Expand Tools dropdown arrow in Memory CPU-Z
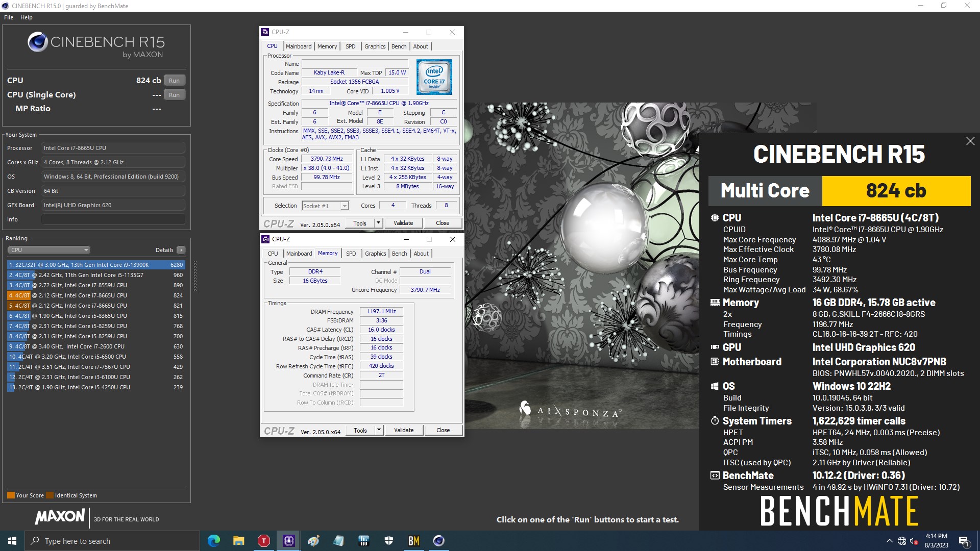This screenshot has width=980, height=551. 379,431
